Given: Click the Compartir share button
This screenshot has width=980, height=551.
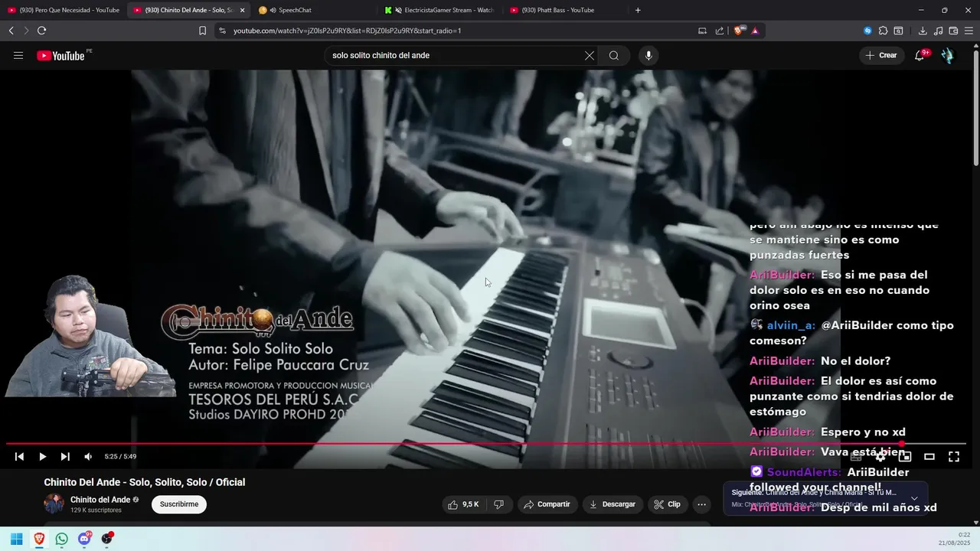Looking at the screenshot, I should [x=547, y=504].
